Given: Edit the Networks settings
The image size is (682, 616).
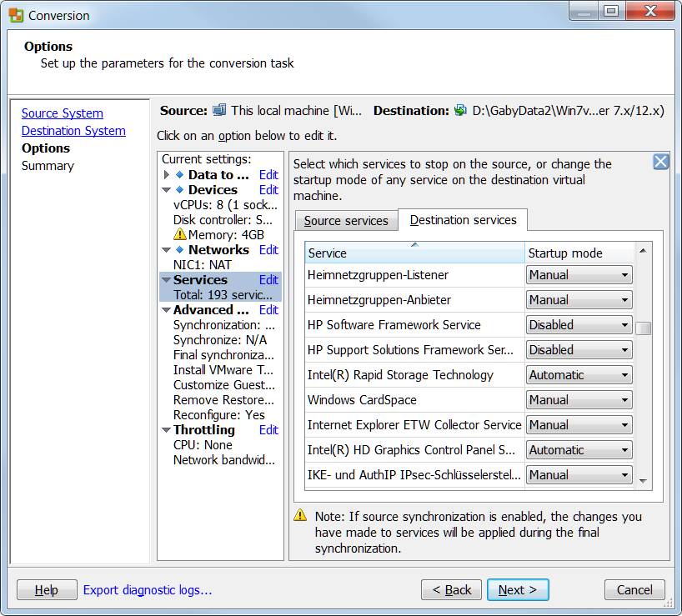Looking at the screenshot, I should [x=268, y=249].
